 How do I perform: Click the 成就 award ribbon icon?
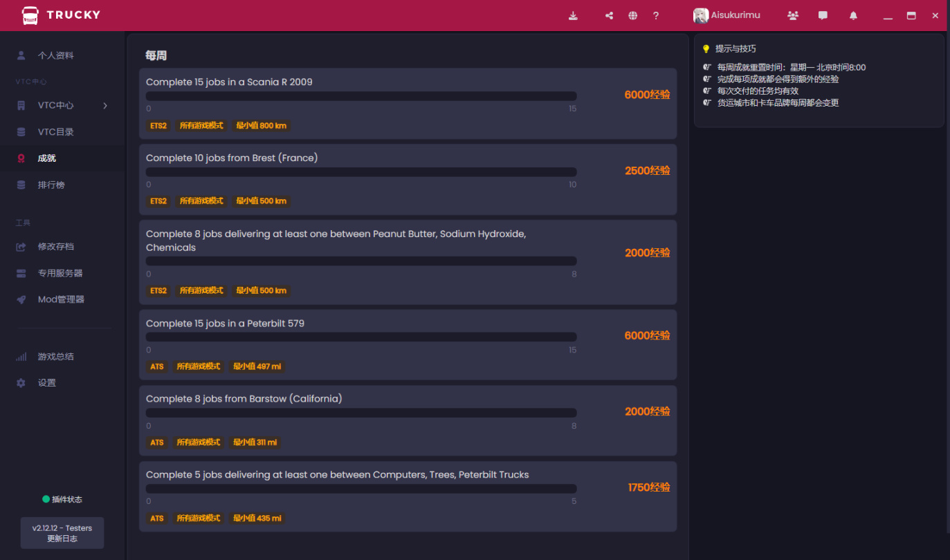[21, 158]
